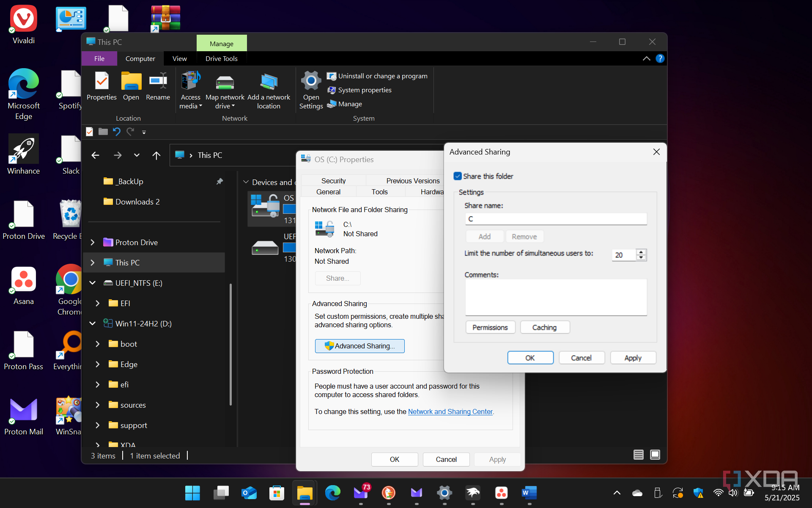This screenshot has width=812, height=508.
Task: Switch to the Tools tab
Action: (379, 192)
